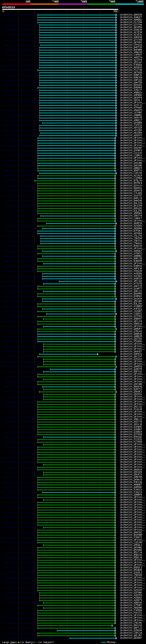The width and height of the screenshot is (146, 644).
Task: Select hit label UniRef100_C5YG29
Action: click(131, 45)
